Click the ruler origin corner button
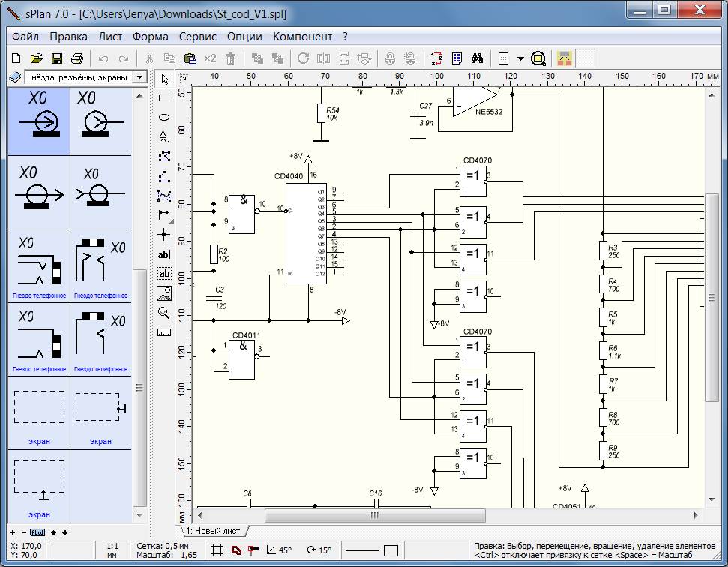 tap(184, 77)
